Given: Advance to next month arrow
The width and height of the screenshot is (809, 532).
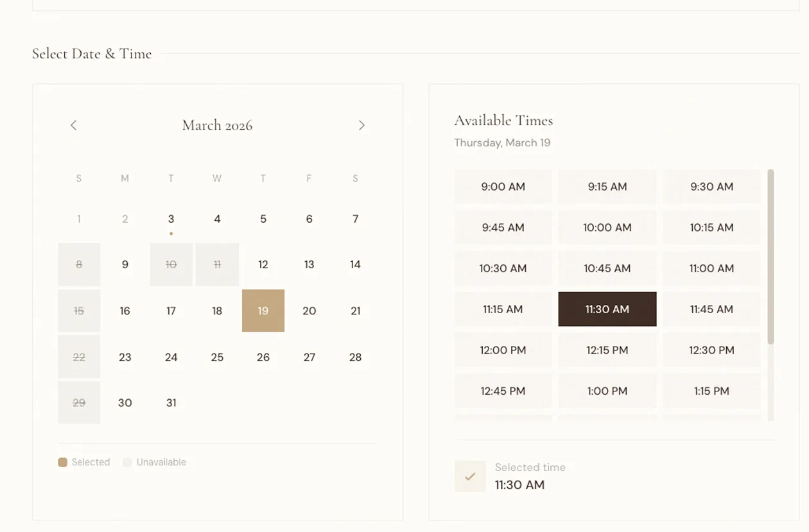Looking at the screenshot, I should click(361, 125).
